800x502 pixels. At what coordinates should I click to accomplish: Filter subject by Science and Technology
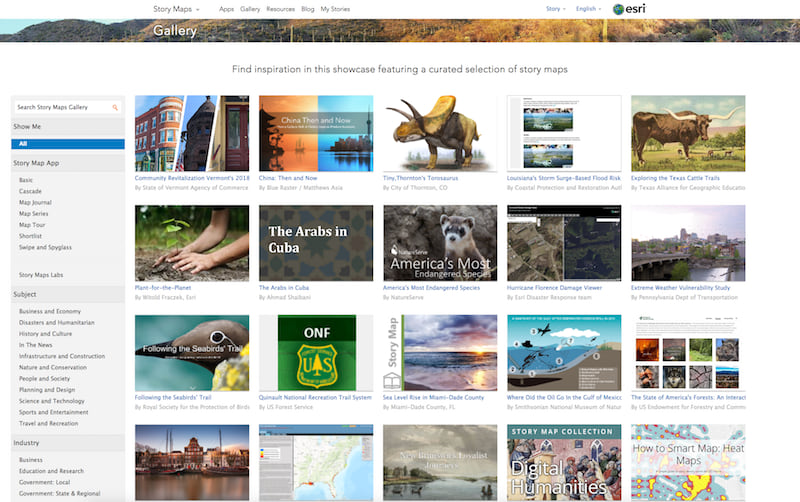click(52, 401)
